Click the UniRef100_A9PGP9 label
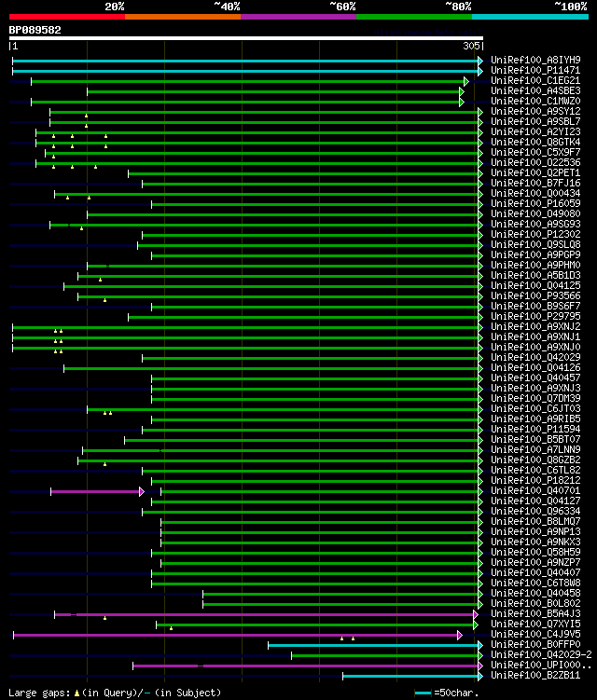This screenshot has width=597, height=700. (x=535, y=254)
